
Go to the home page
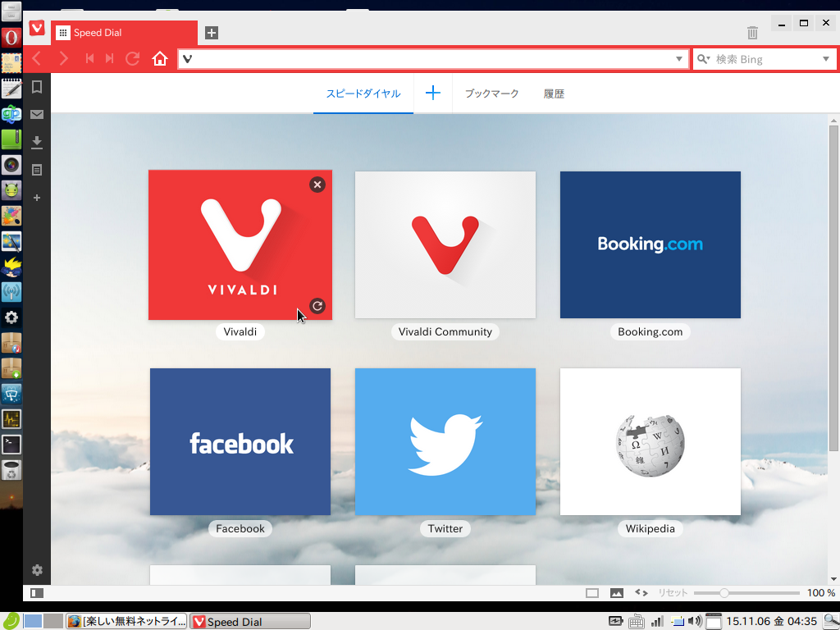pyautogui.click(x=160, y=58)
